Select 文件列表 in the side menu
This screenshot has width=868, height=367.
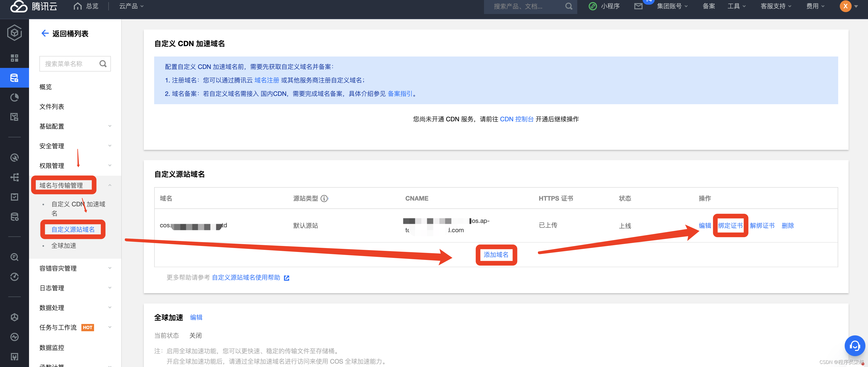pos(52,107)
